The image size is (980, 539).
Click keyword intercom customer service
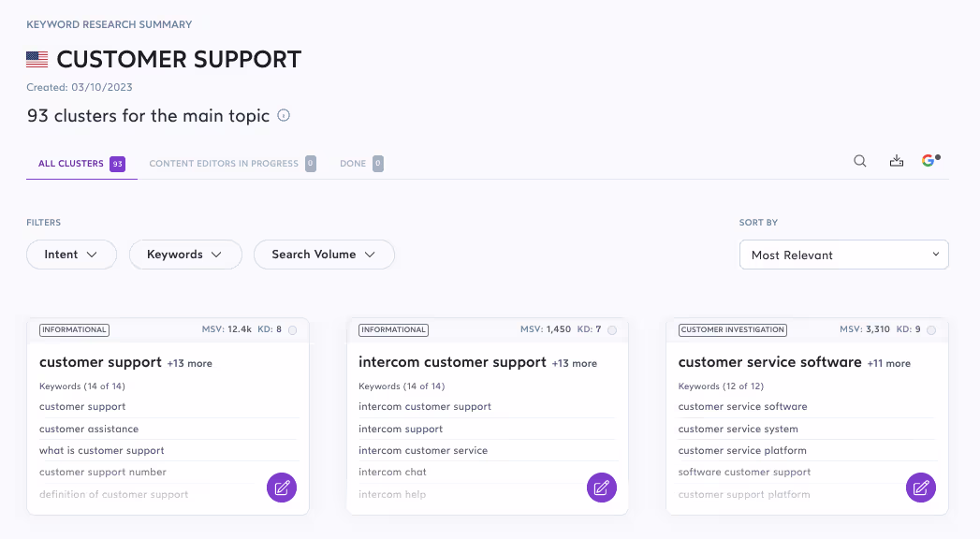pyautogui.click(x=423, y=450)
